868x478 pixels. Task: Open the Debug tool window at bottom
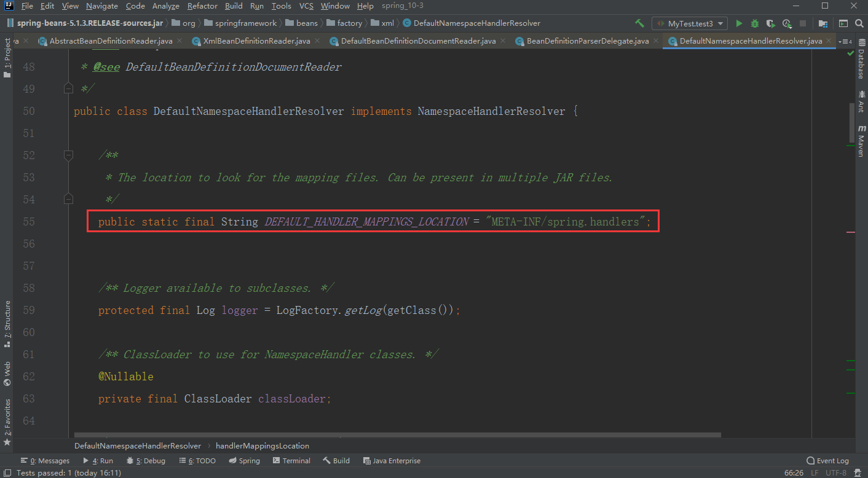click(146, 461)
